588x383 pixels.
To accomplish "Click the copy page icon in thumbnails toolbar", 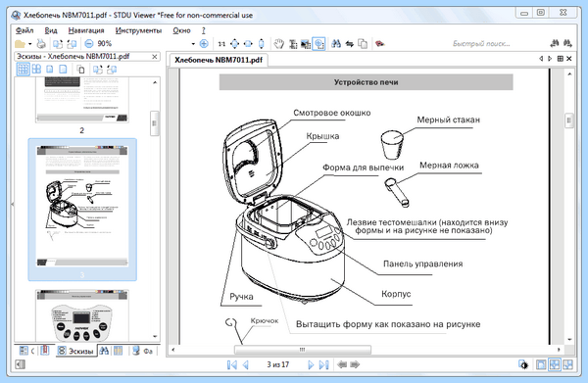I will pos(80,70).
